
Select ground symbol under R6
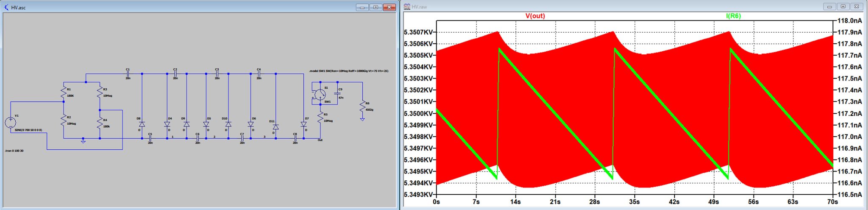(x=362, y=120)
